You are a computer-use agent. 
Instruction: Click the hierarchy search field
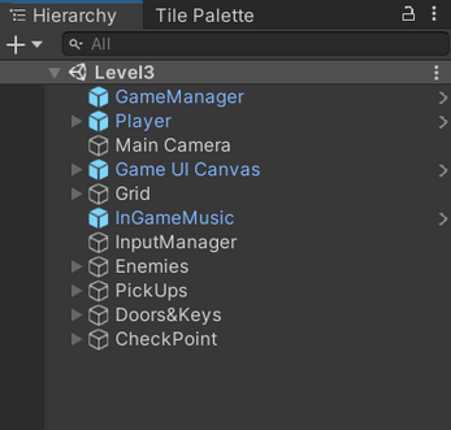[x=256, y=44]
